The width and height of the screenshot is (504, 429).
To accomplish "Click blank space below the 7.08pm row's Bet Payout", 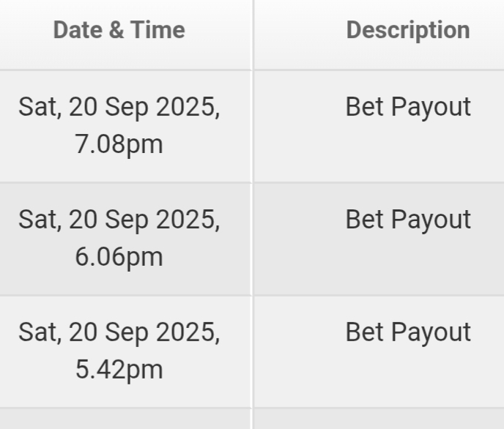I will point(408,151).
